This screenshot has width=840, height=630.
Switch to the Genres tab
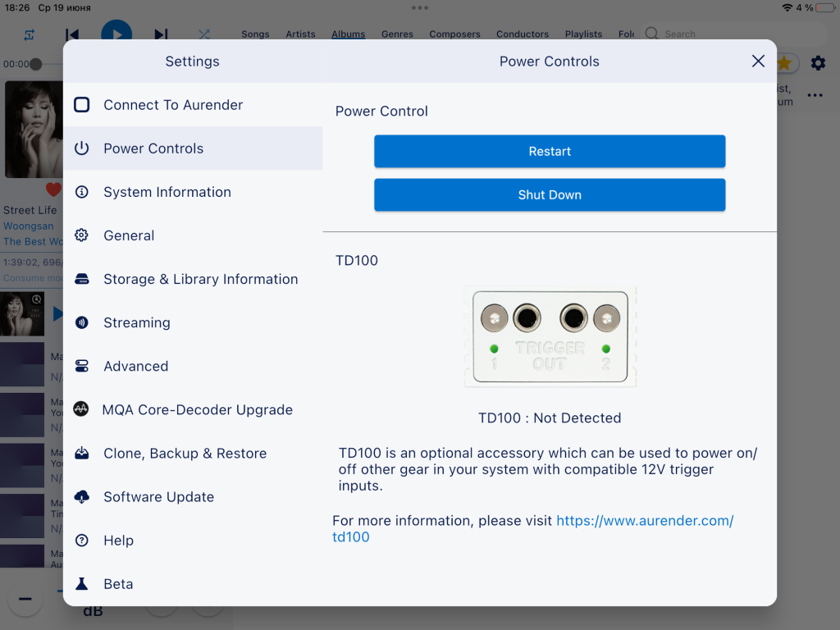(397, 34)
